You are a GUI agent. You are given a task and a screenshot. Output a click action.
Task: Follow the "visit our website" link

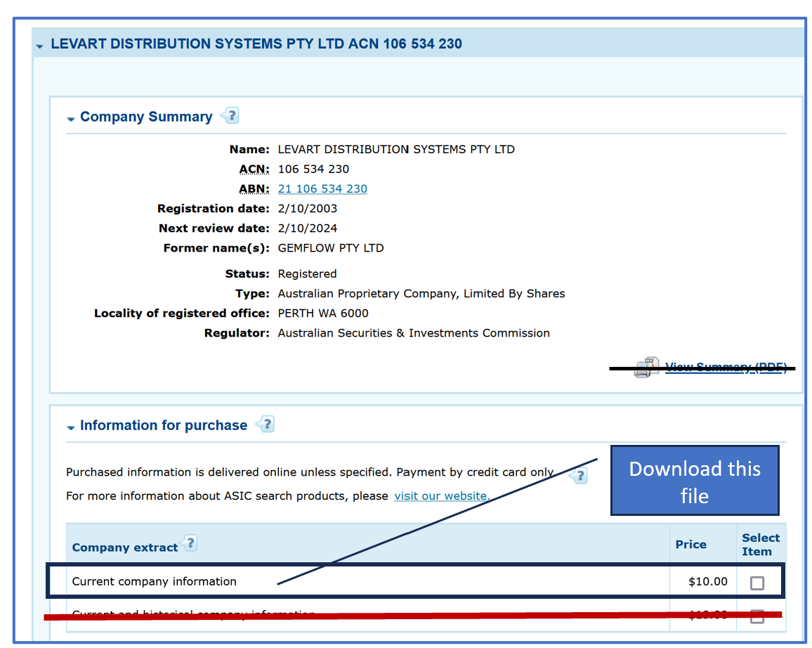(x=442, y=496)
